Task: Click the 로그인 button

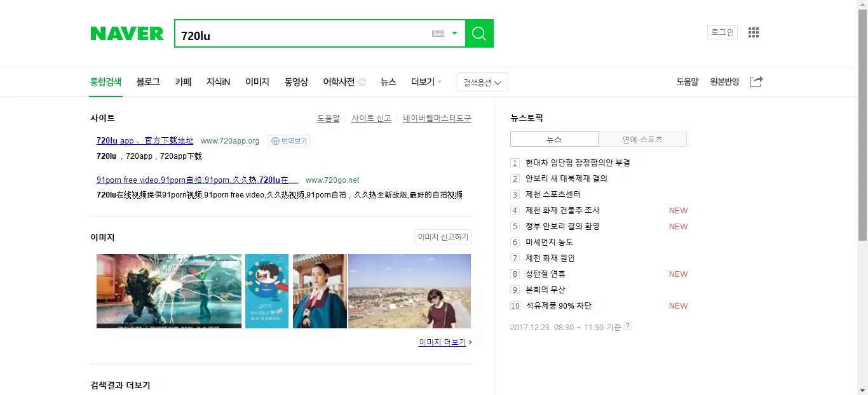Action: click(722, 32)
